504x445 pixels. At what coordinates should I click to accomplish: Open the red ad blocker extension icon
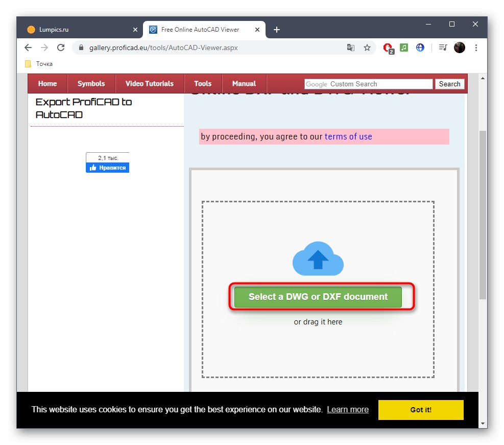(x=389, y=48)
